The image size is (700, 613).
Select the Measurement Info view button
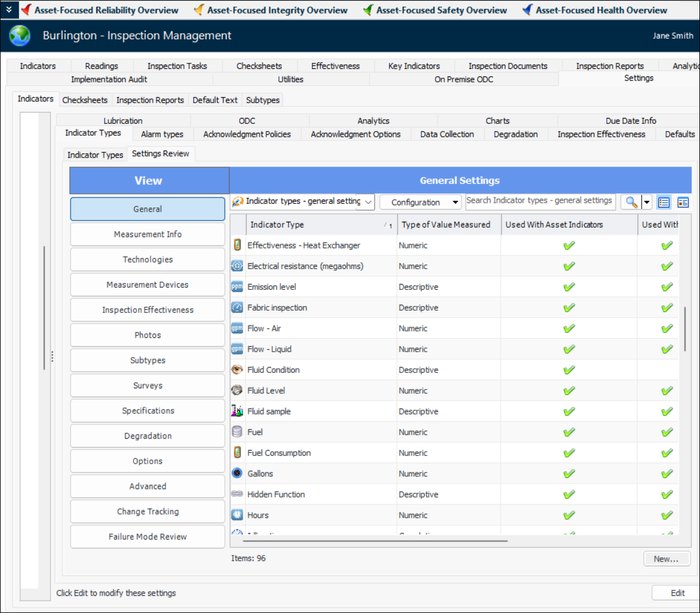tap(148, 234)
